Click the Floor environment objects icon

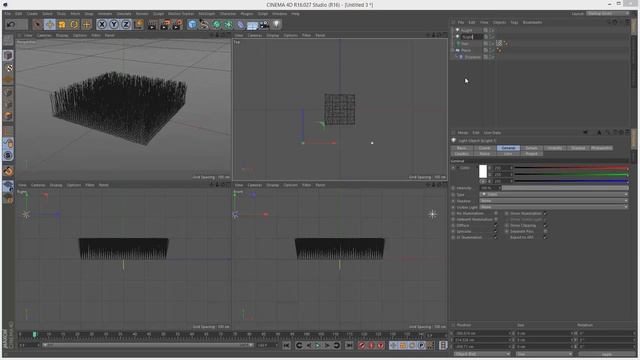pos(253,25)
